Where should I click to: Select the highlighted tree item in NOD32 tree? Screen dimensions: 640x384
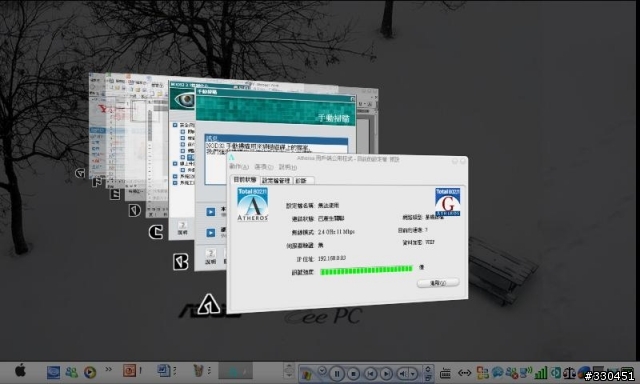[x=191, y=157]
